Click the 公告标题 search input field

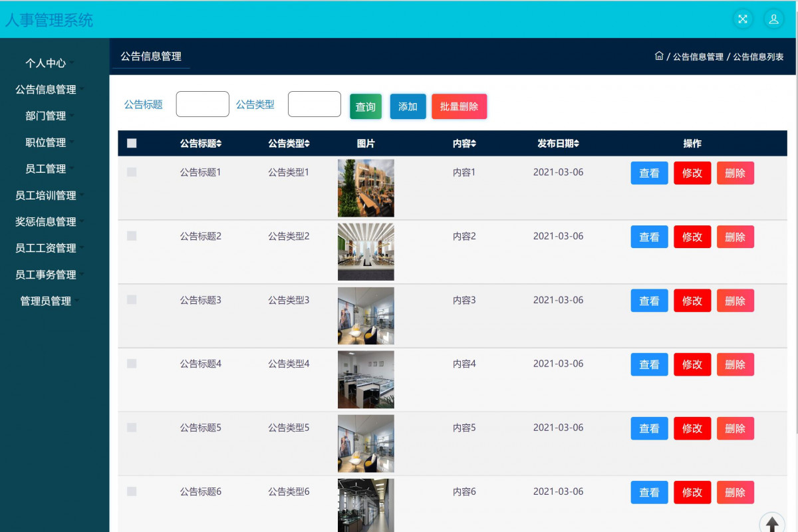202,104
